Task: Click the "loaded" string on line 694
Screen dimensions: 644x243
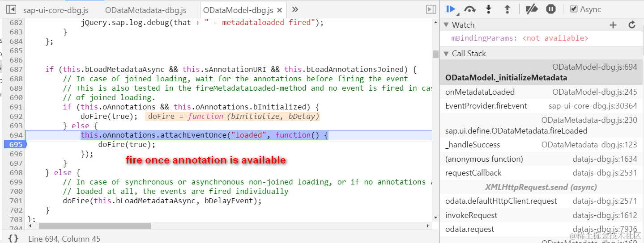Action: (249, 135)
